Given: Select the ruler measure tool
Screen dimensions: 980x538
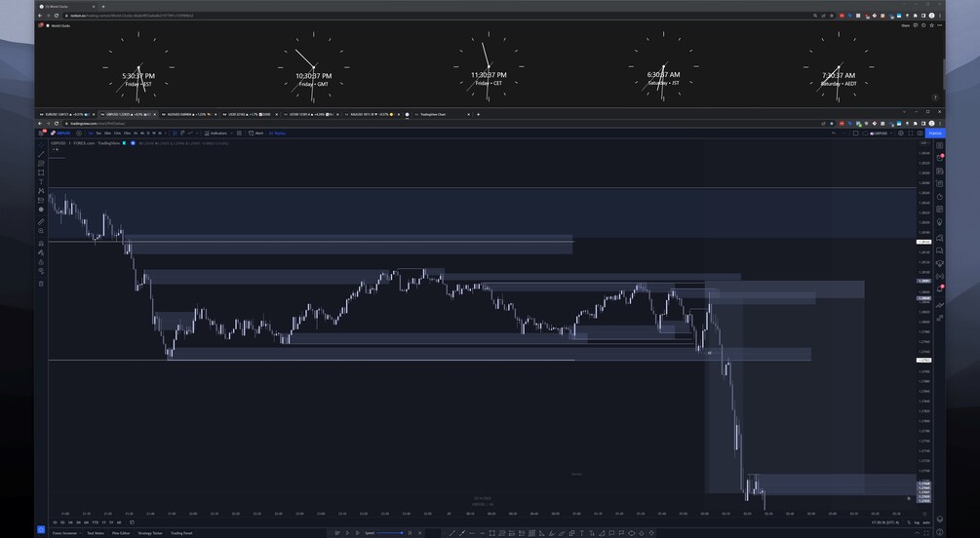Looking at the screenshot, I should (x=41, y=222).
